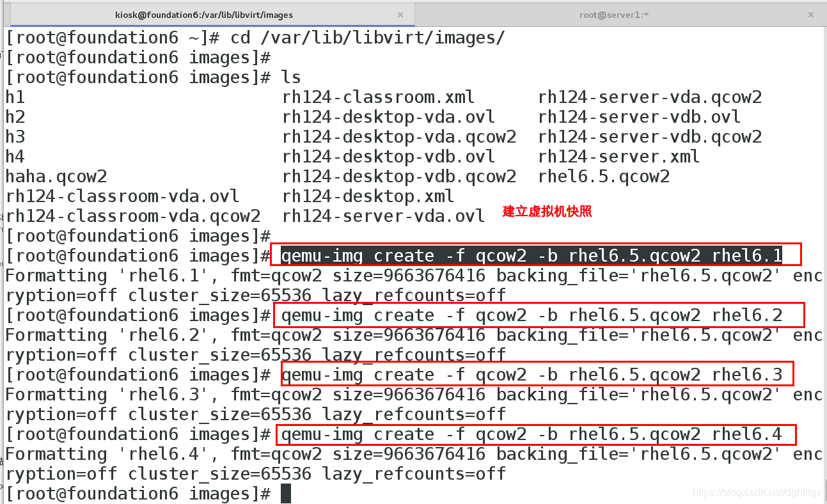Viewport: 827px width, 504px height.
Task: Select the file 'rh124-desktop-vdb.qcow2'
Action: click(x=399, y=177)
